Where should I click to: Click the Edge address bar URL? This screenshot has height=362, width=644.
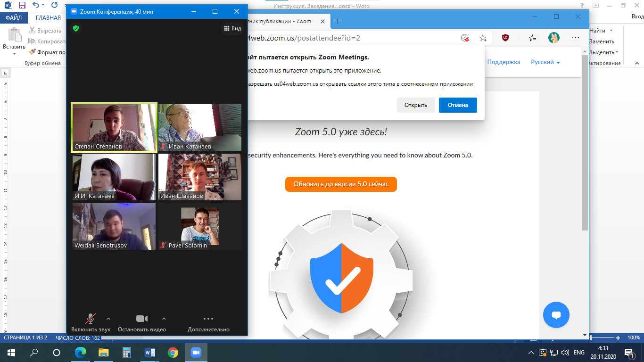(304, 38)
